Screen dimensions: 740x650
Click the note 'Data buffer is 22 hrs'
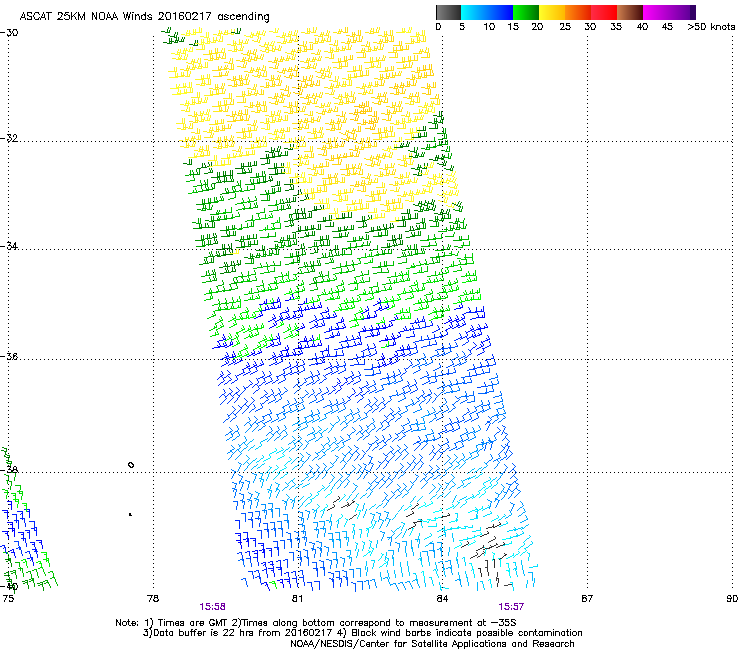click(203, 633)
